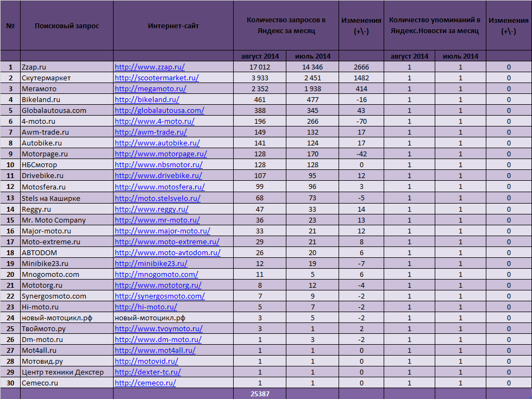This screenshot has width=532, height=399.
Task: Click the 'Stels на Каширке' cell
Action: tap(51, 198)
